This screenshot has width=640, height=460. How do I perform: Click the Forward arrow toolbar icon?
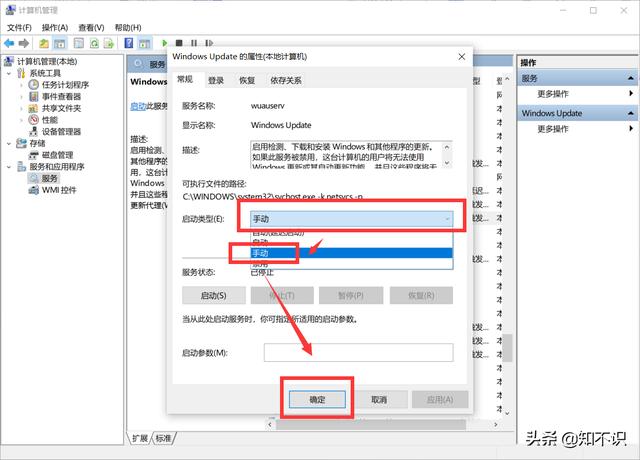point(24,43)
